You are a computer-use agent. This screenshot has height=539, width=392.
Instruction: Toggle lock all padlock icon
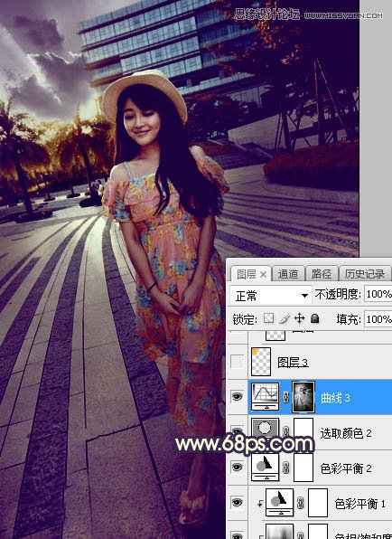pyautogui.click(x=314, y=318)
